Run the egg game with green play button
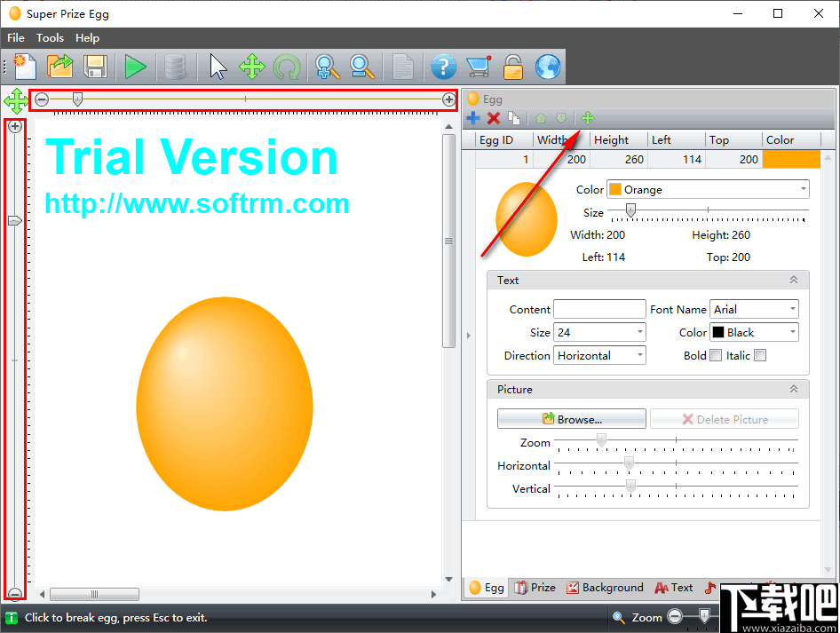This screenshot has width=840, height=633. (x=135, y=67)
